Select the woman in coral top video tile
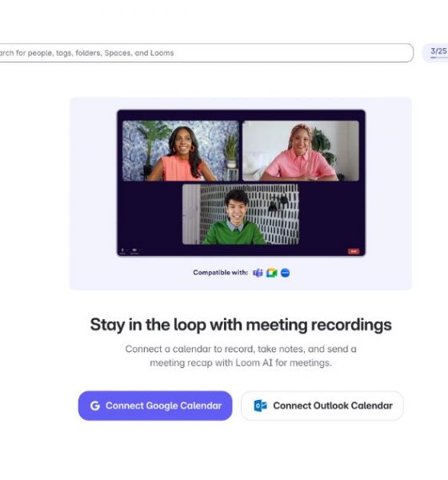448x480 pixels. (x=181, y=150)
